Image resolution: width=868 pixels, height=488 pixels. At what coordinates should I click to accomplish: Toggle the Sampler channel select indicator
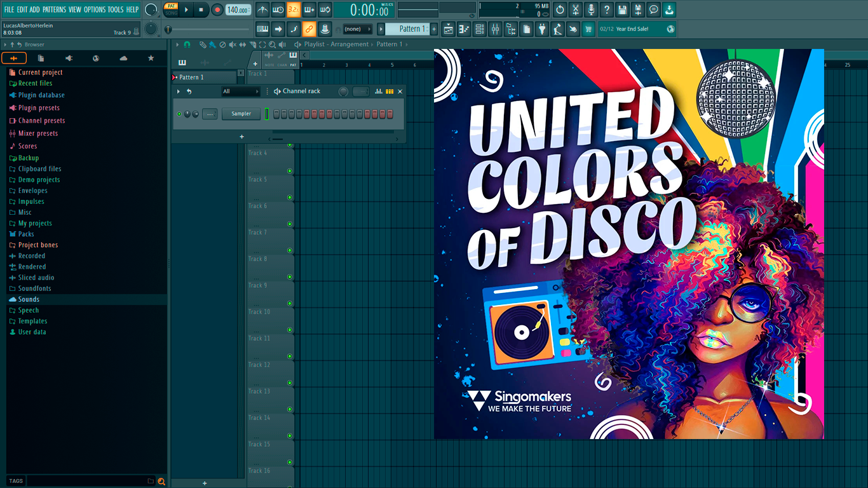tap(268, 114)
